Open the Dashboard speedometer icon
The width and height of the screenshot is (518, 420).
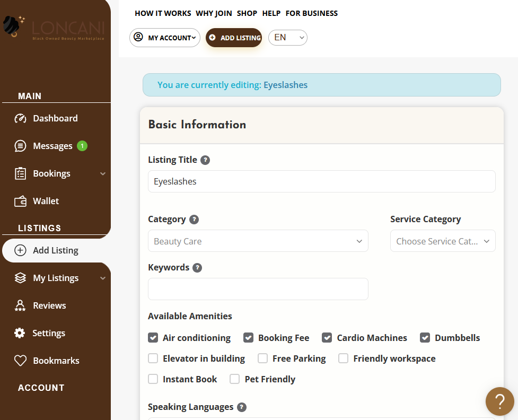click(20, 118)
